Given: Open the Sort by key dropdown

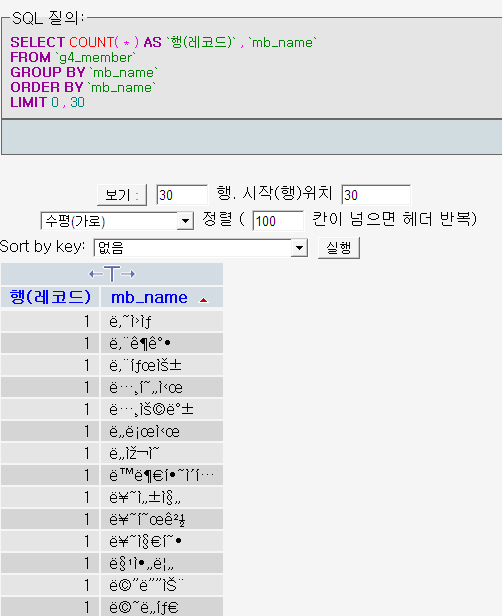Looking at the screenshot, I should (x=200, y=248).
